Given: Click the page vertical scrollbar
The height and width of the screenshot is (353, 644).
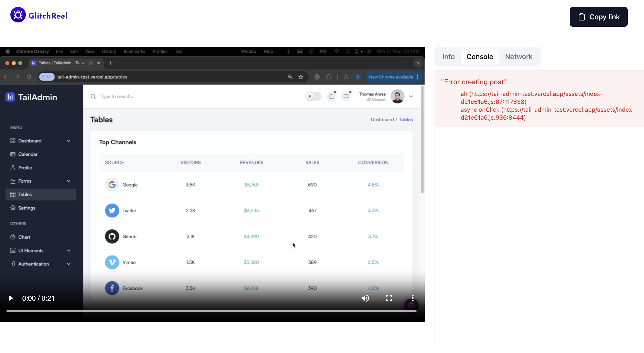Looking at the screenshot, I should pyautogui.click(x=422, y=139).
